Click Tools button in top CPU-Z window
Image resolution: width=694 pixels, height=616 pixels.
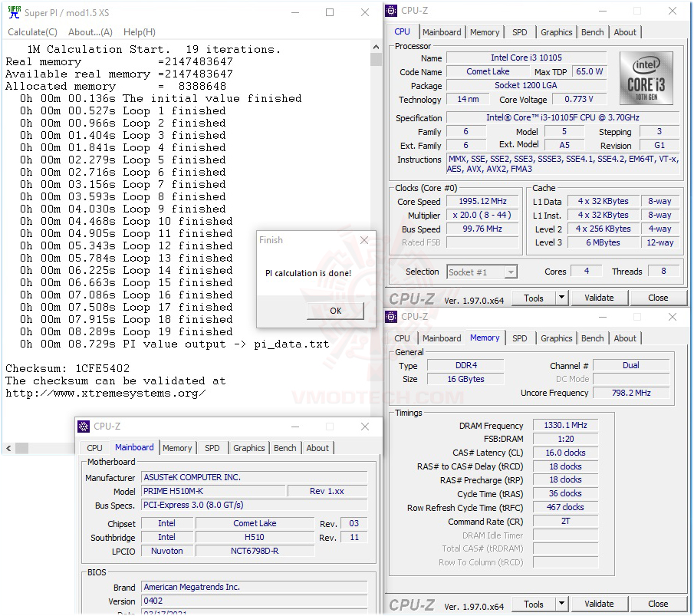pos(533,298)
